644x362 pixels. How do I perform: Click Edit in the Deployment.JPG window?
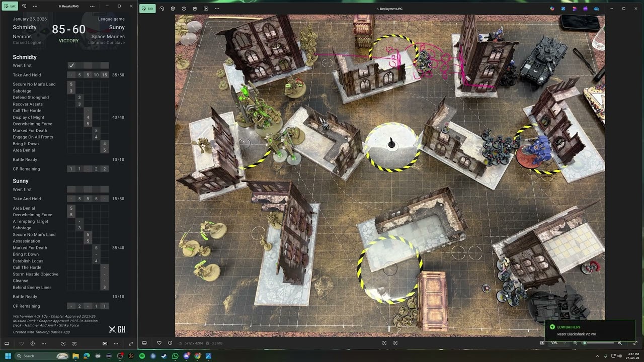coord(147,9)
